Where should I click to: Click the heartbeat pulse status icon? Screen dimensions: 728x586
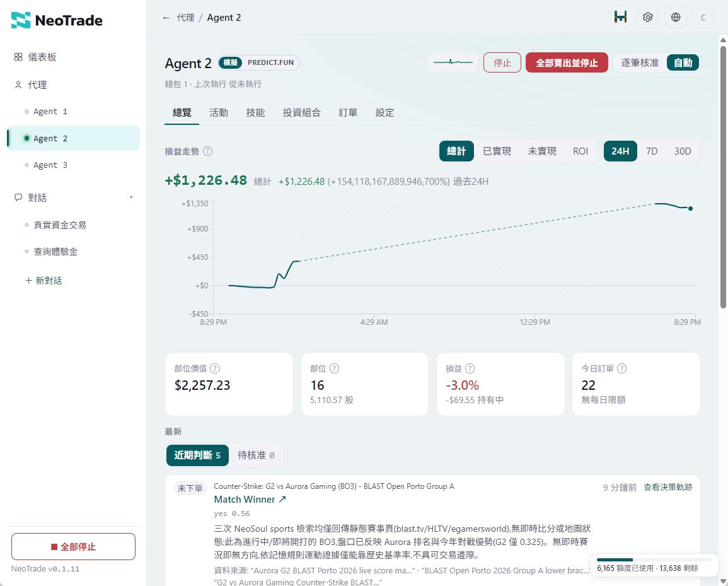(453, 62)
